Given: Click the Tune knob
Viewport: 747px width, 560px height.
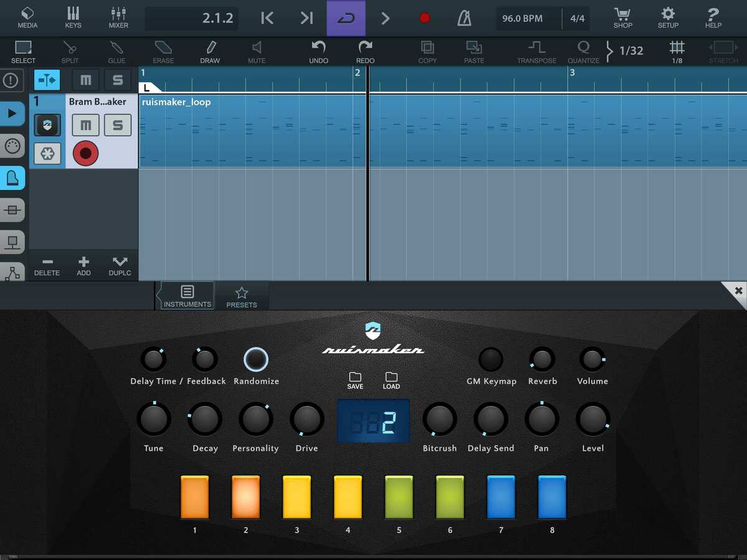Looking at the screenshot, I should [153, 419].
